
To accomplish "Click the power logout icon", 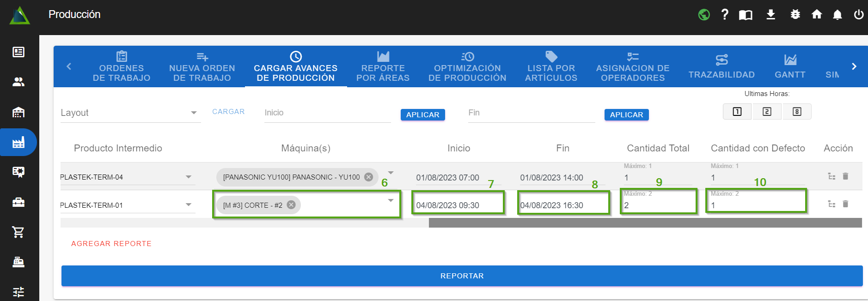I will pos(858,15).
